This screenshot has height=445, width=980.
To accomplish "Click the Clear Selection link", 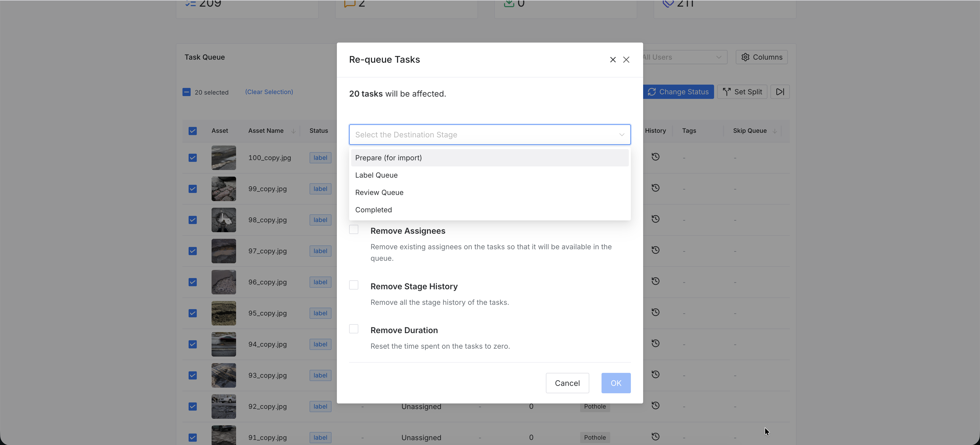I will tap(268, 92).
